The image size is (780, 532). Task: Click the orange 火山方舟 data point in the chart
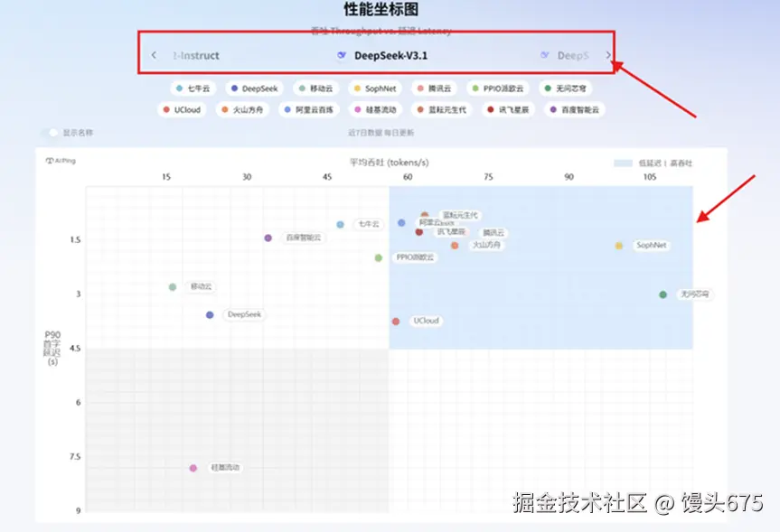455,245
